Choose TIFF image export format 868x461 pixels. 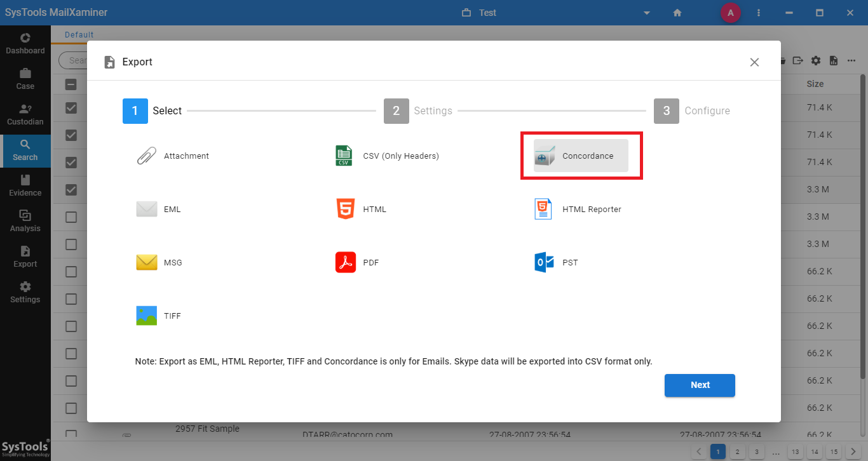coord(159,316)
